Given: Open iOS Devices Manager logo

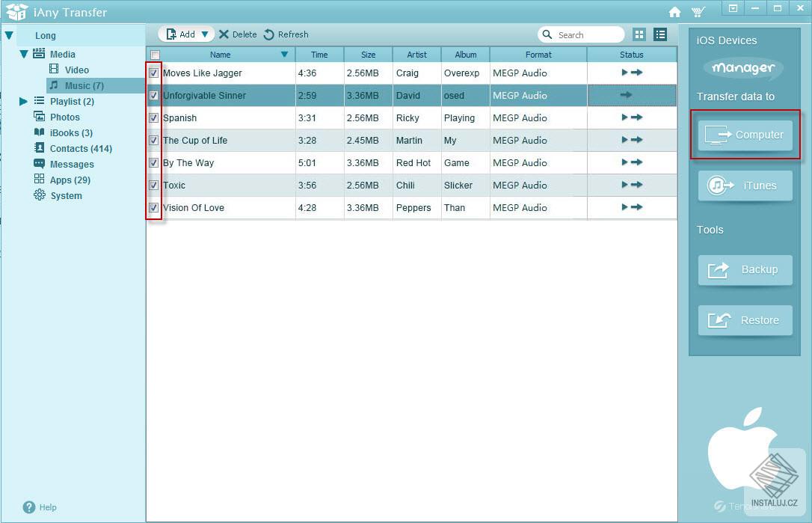Looking at the screenshot, I should click(x=743, y=68).
